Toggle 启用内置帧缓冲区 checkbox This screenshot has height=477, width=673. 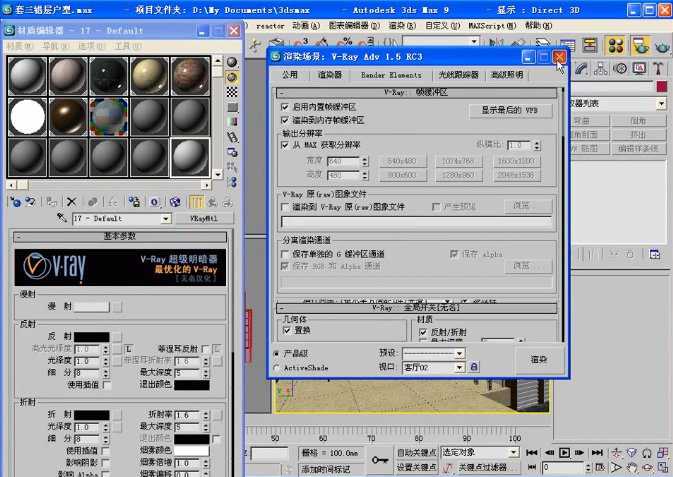[x=285, y=106]
